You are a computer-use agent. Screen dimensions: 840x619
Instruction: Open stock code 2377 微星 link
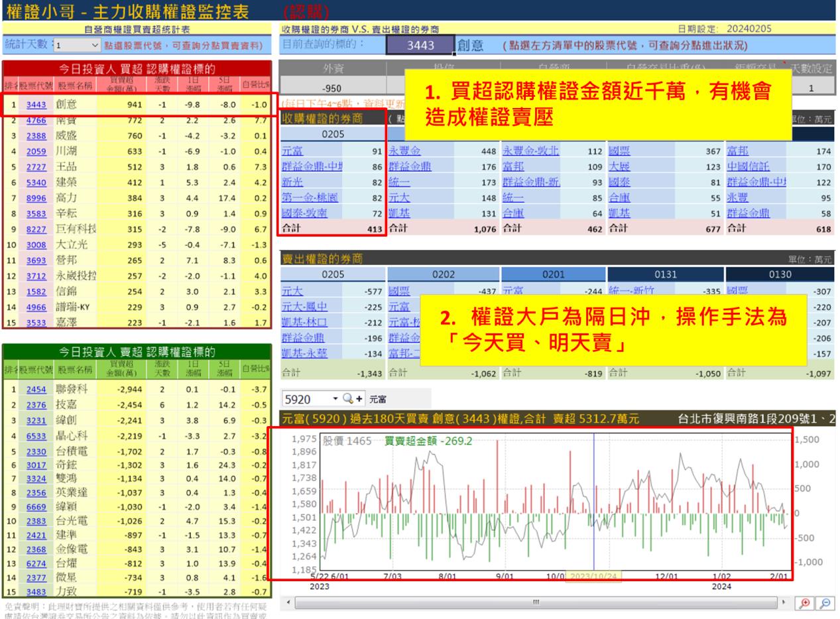click(x=36, y=577)
